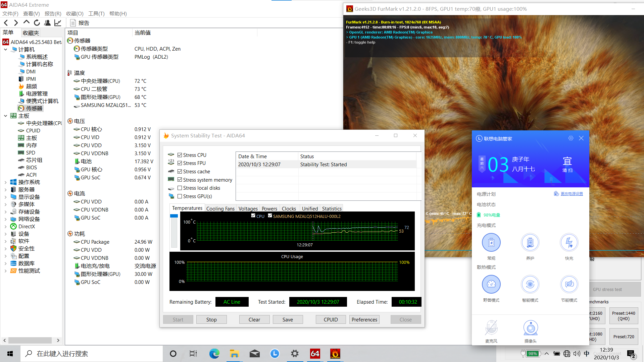644x362 pixels.
Task: Enable the Stress GPU(s) checkbox
Action: click(180, 196)
